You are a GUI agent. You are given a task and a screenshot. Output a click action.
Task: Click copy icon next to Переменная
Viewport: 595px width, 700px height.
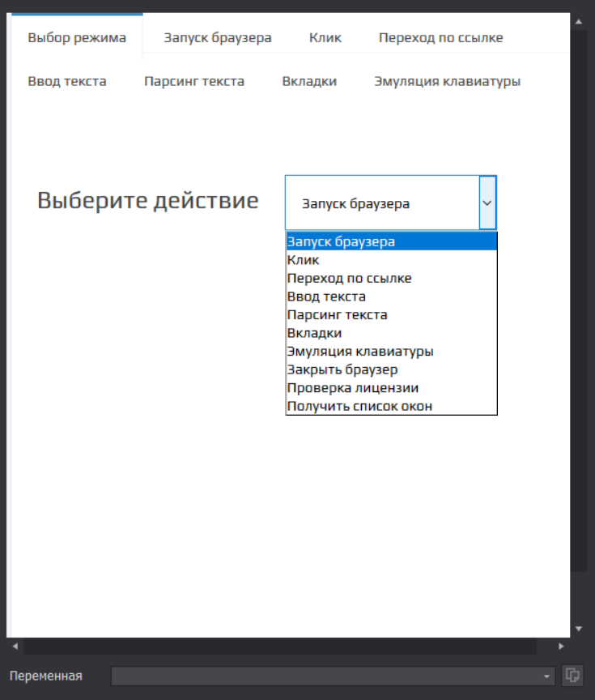point(572,675)
